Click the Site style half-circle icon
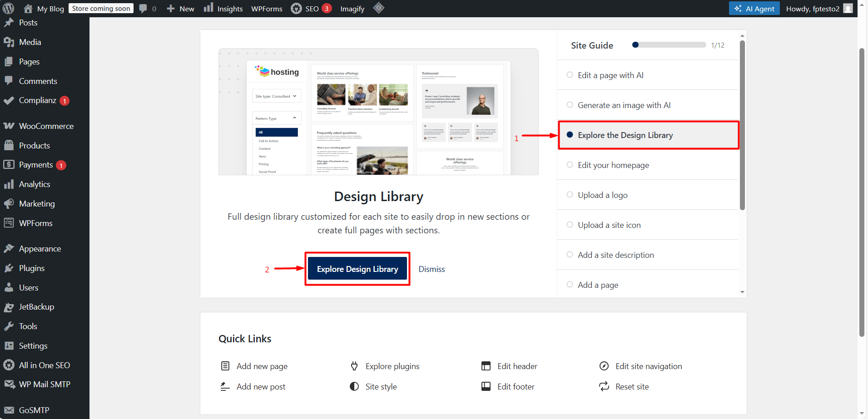This screenshot has width=868, height=419. [354, 386]
